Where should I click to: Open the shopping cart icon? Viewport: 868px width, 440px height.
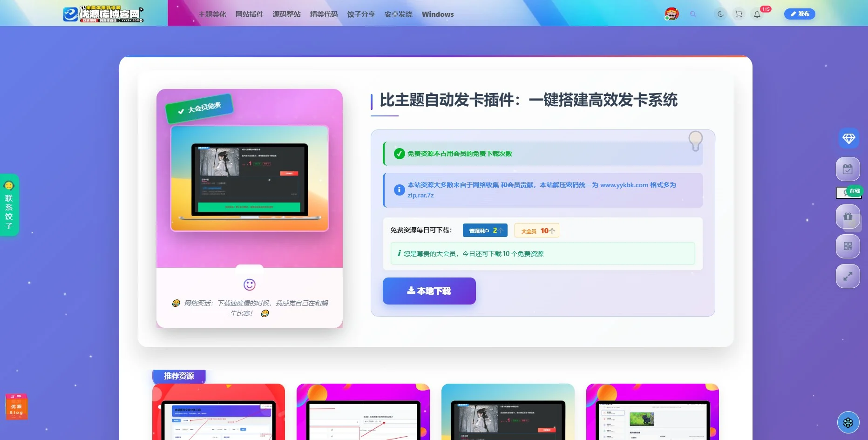click(x=739, y=14)
